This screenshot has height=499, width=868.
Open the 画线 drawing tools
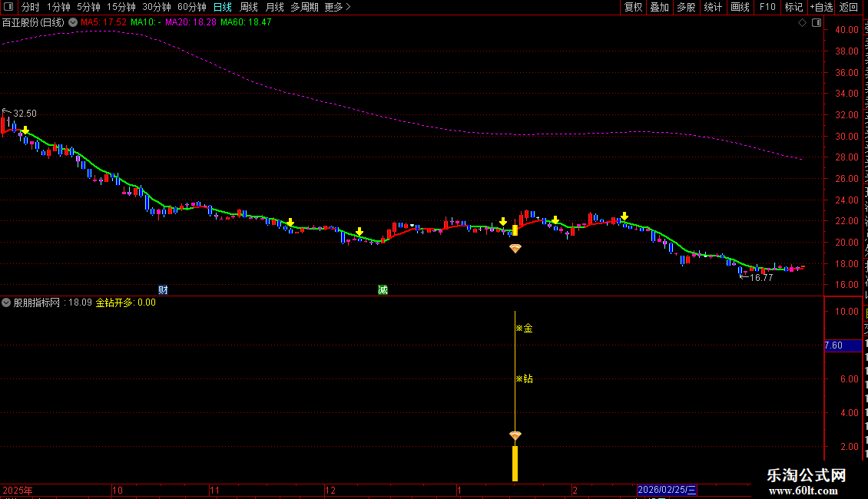pyautogui.click(x=740, y=7)
